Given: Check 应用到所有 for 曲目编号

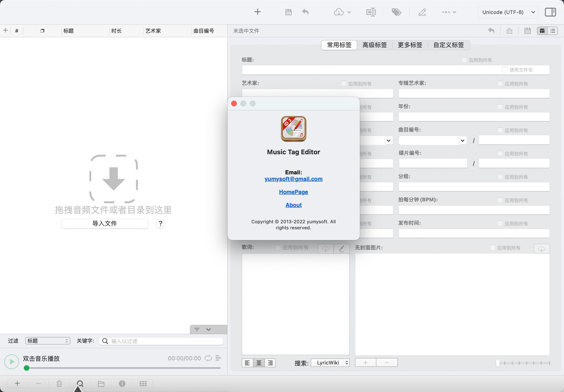Looking at the screenshot, I should pyautogui.click(x=500, y=130).
